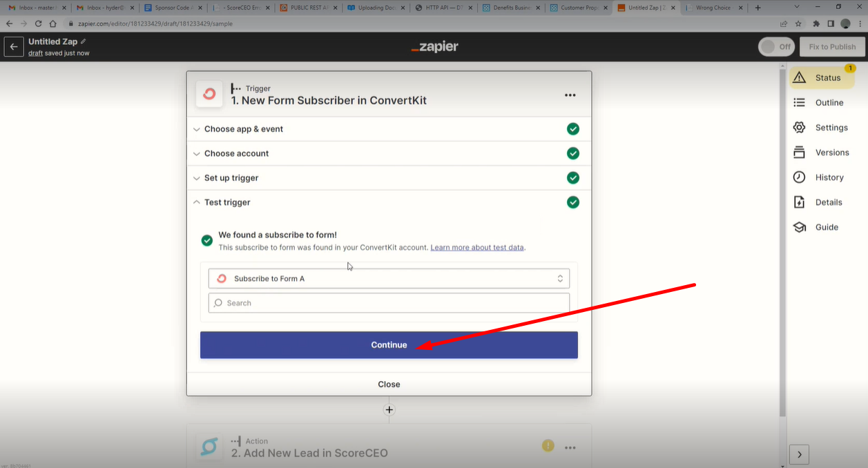Switch to Uploading Doc tab
Image resolution: width=868 pixels, height=468 pixels.
click(x=375, y=8)
